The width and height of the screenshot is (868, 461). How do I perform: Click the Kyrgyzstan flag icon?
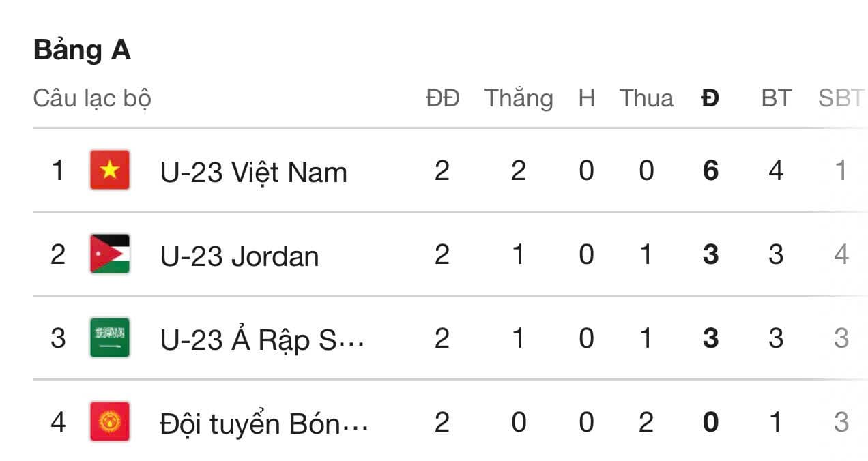tap(110, 421)
